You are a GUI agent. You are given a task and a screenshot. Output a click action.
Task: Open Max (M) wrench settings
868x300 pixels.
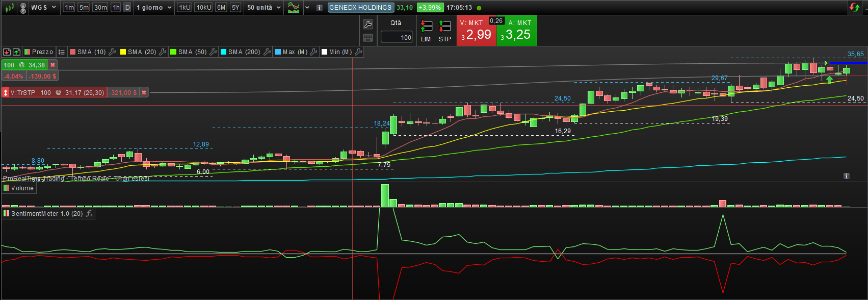pos(314,52)
